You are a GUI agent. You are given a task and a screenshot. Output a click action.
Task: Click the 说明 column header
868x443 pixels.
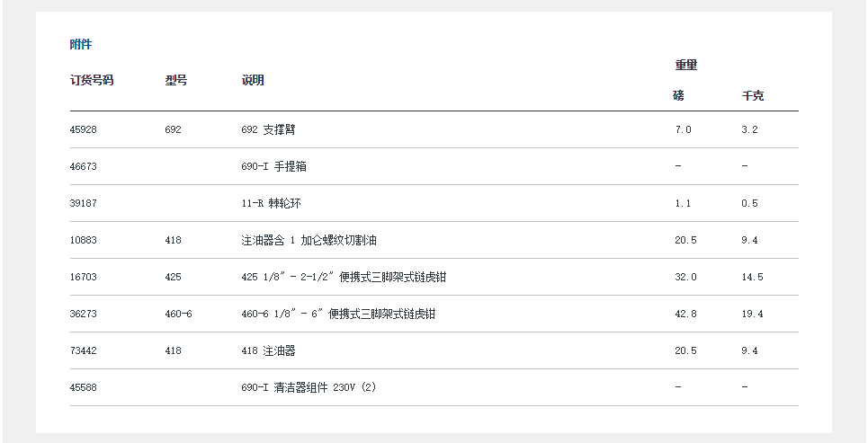[253, 80]
